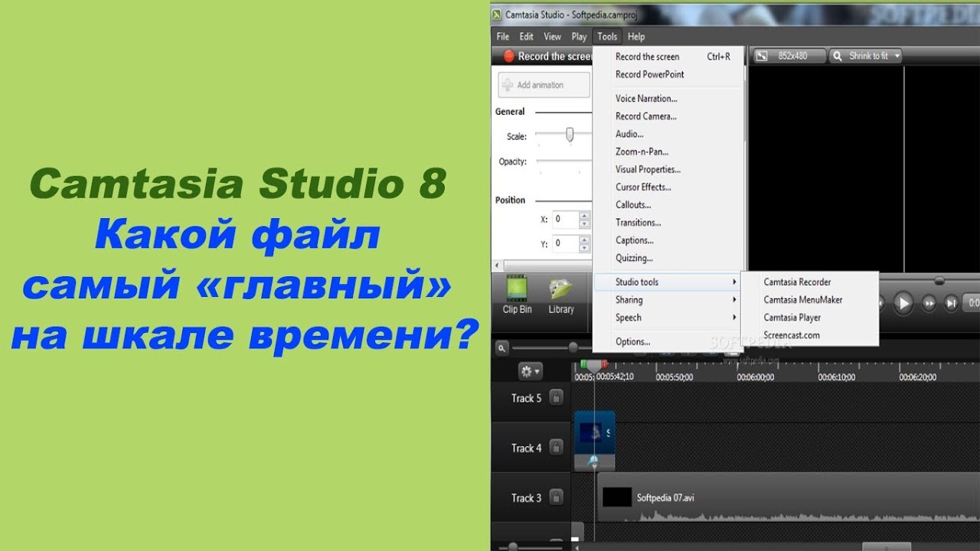Expand the Sharing submenu
This screenshot has height=551, width=980.
point(668,299)
